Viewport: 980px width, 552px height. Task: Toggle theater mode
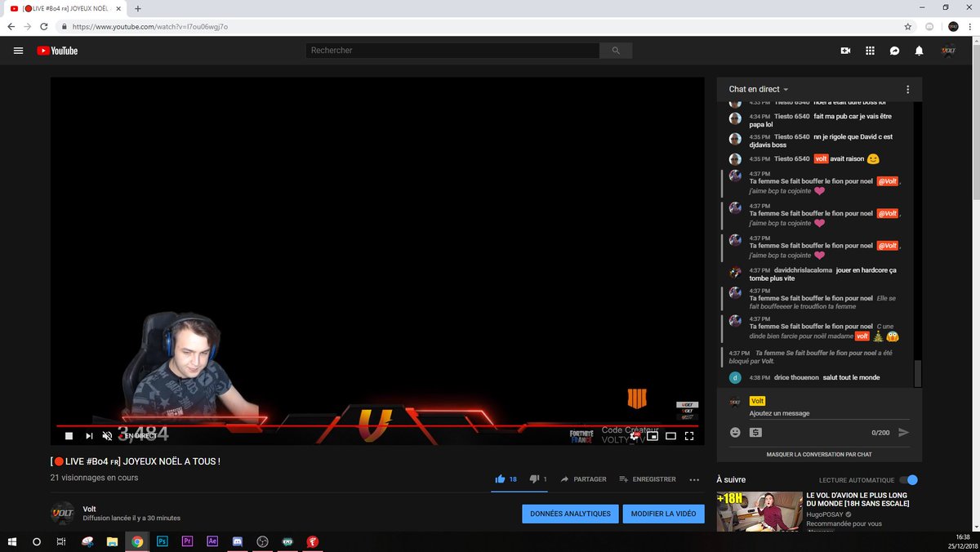coord(670,436)
